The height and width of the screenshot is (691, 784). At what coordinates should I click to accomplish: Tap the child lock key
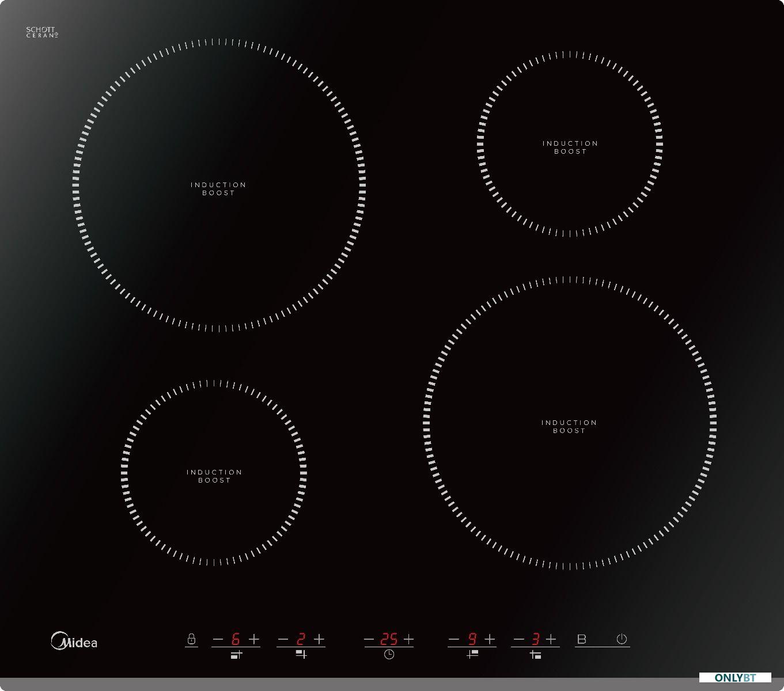coord(191,639)
